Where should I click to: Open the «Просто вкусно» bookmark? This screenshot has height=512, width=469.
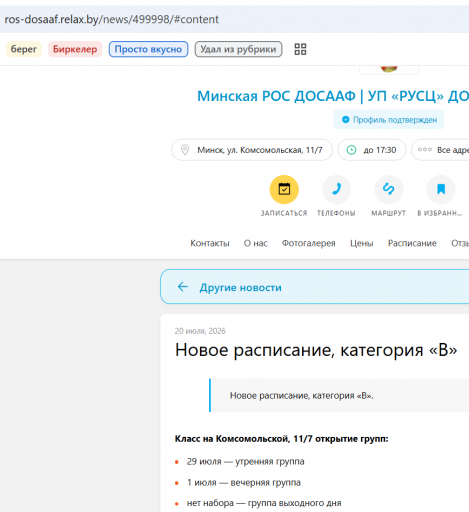(x=148, y=49)
